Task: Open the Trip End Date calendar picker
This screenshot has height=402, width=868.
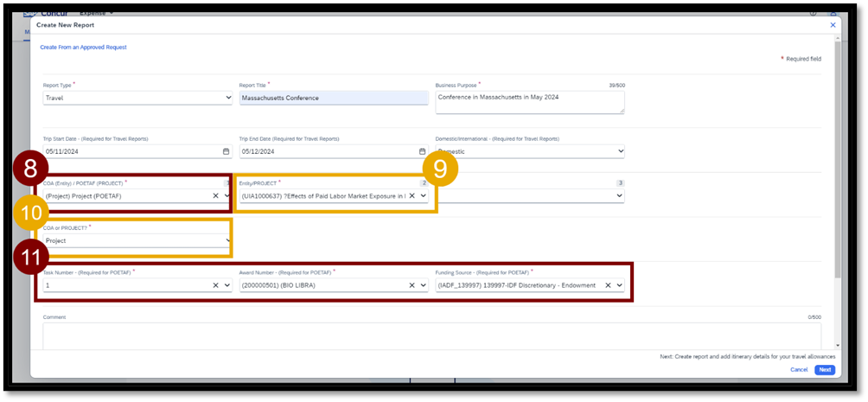Action: (x=422, y=151)
